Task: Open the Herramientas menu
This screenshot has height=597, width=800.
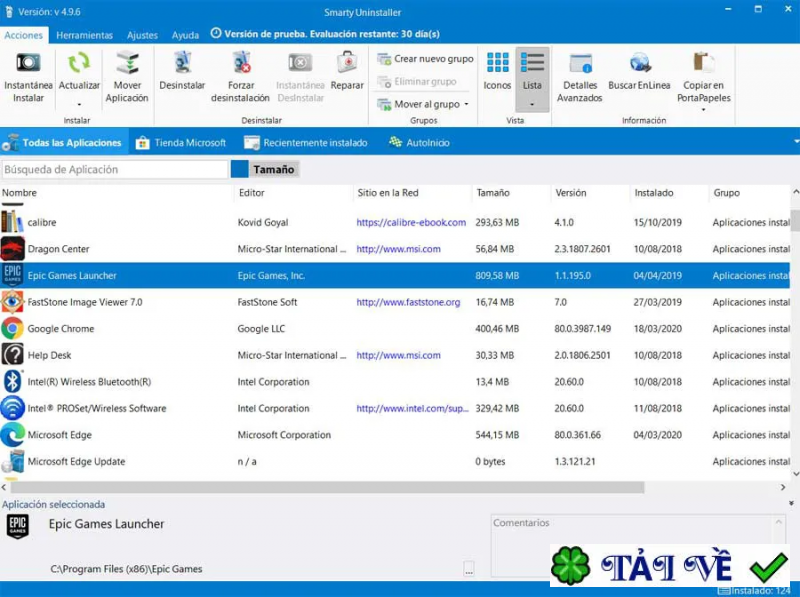Action: [x=85, y=33]
